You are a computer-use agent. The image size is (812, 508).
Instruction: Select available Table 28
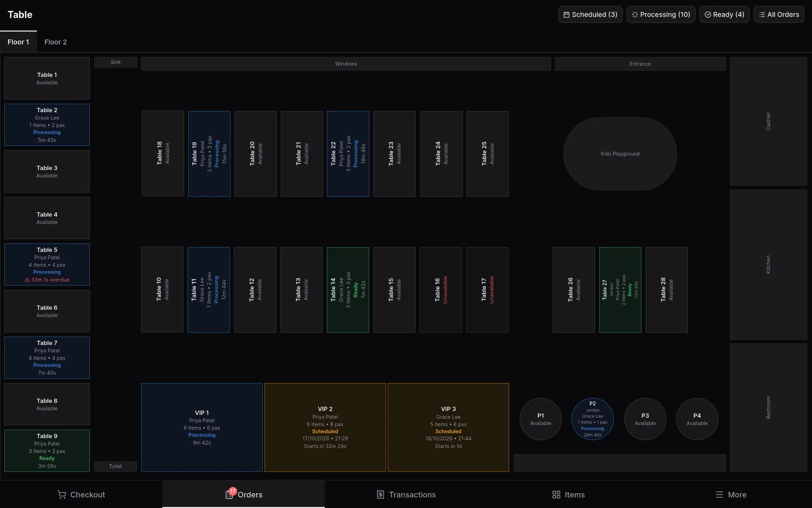coord(667,290)
